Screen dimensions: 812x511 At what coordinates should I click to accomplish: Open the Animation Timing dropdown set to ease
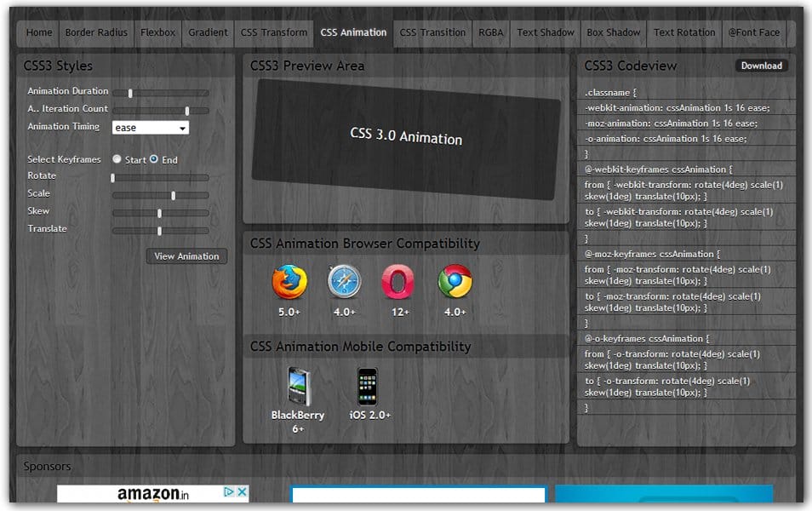point(151,127)
